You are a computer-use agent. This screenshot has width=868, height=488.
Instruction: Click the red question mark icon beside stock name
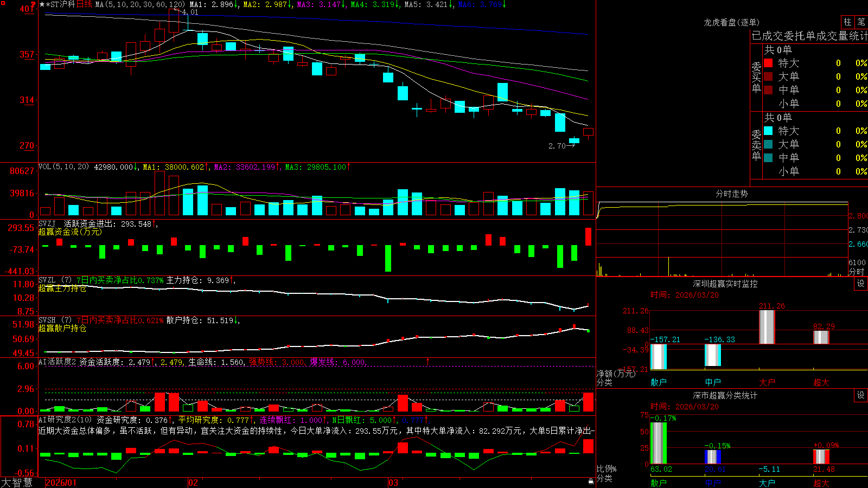33,4
